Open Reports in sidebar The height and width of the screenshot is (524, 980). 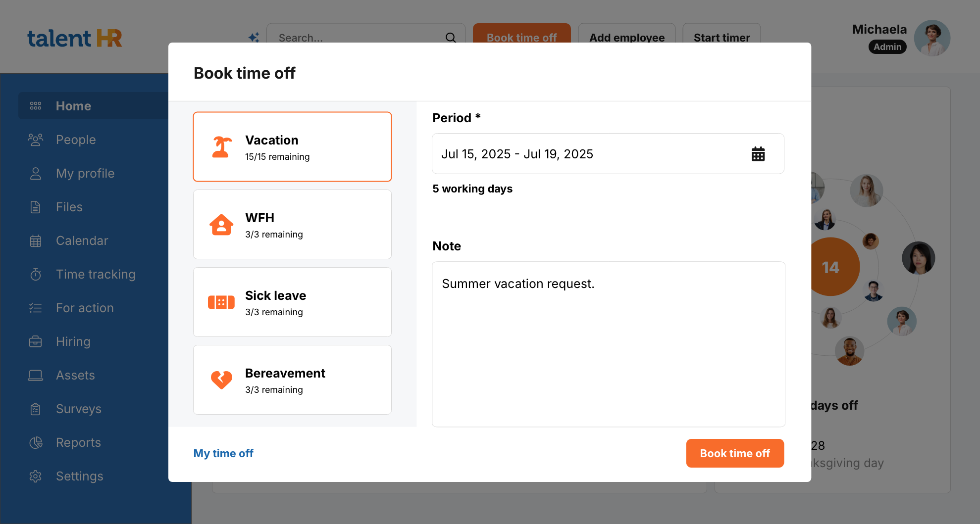coord(78,442)
